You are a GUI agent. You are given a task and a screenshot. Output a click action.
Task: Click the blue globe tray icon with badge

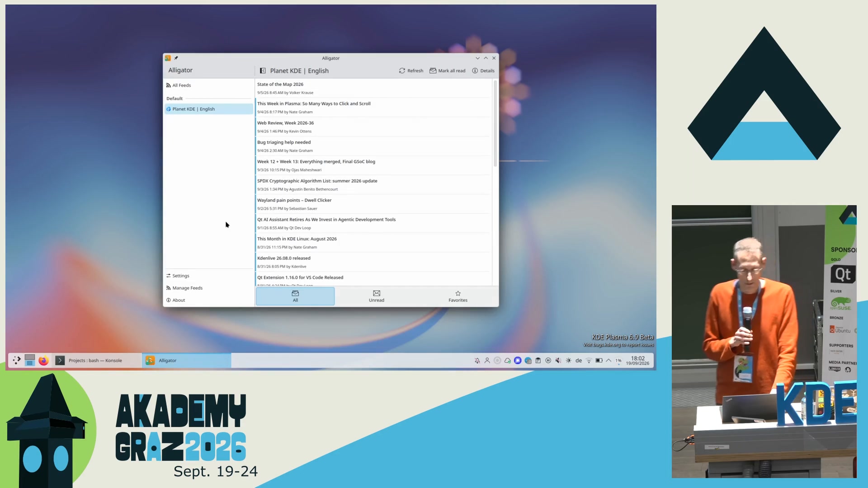[528, 361]
